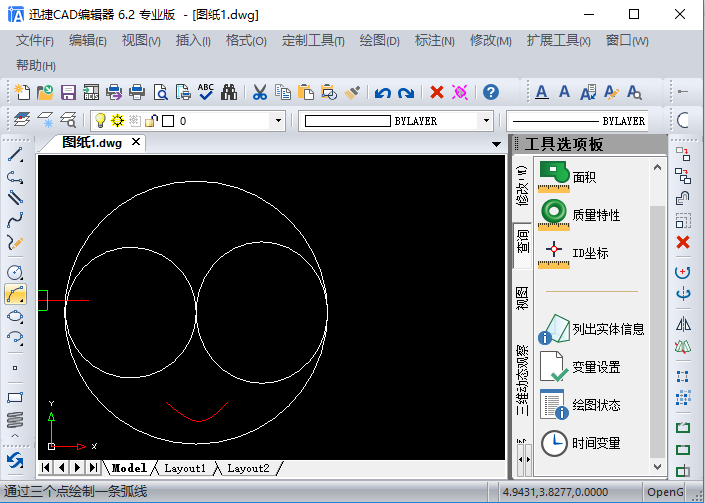Open the 绘图状态 tool
The image size is (705, 503).
(579, 405)
